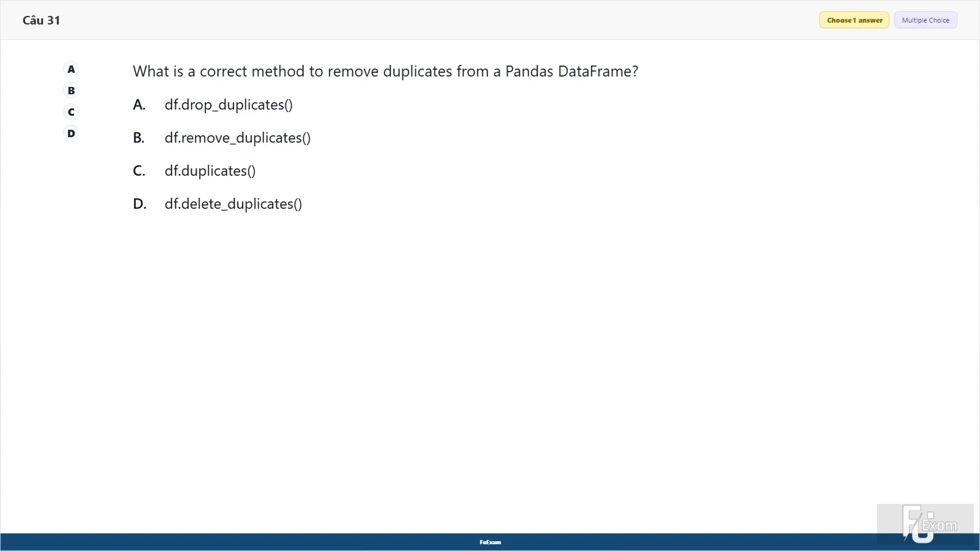Click the df.delete_duplicates() option text
Viewport: 980px width, 551px height.
pyautogui.click(x=233, y=204)
